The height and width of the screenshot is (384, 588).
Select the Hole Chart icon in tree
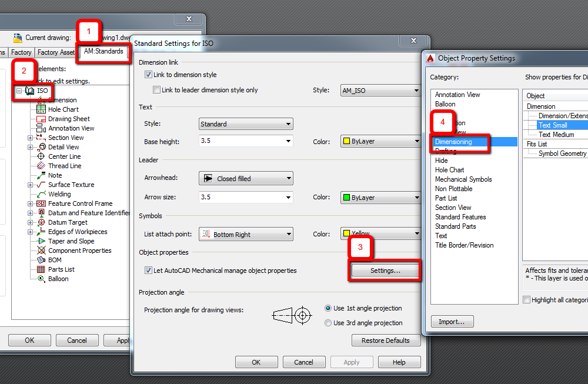click(x=41, y=109)
